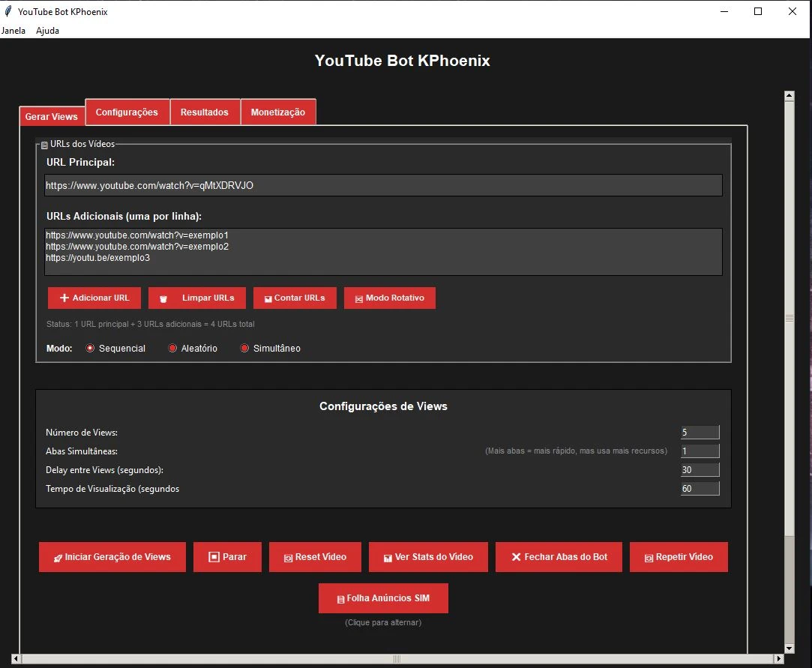812x668 pixels.
Task: Click the X icon on Fechar Abas do Bot
Action: point(516,557)
